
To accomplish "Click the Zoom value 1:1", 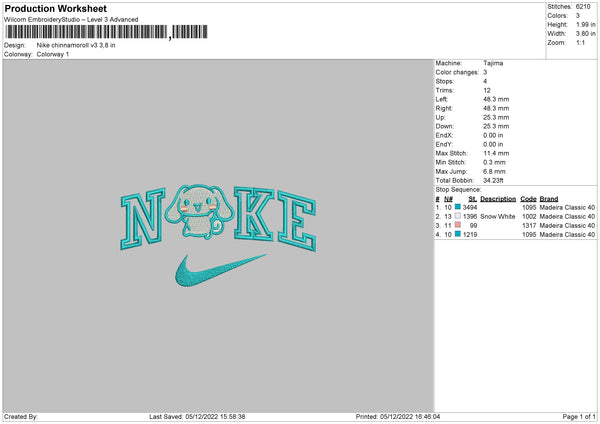I will 580,43.
